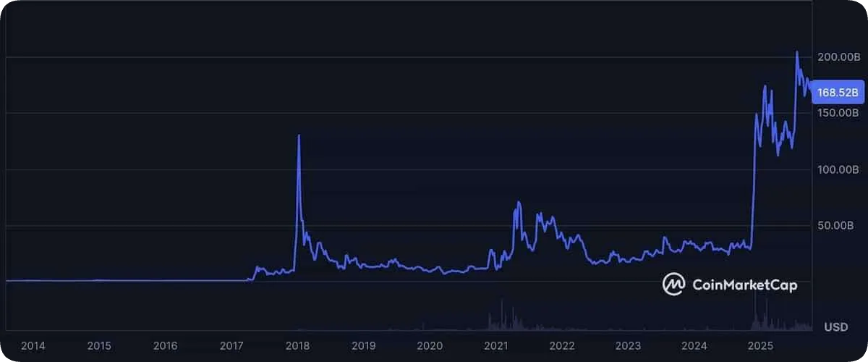Click the 2017 year label
This screenshot has height=362, width=868.
click(231, 346)
